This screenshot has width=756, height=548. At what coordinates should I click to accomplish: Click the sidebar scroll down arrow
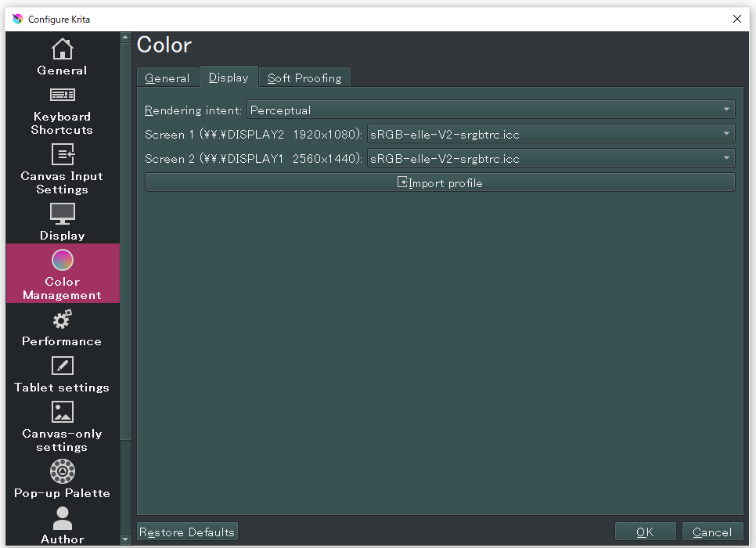125,539
